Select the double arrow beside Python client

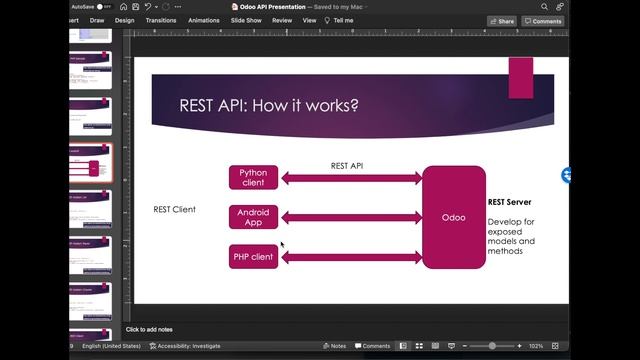tap(352, 178)
